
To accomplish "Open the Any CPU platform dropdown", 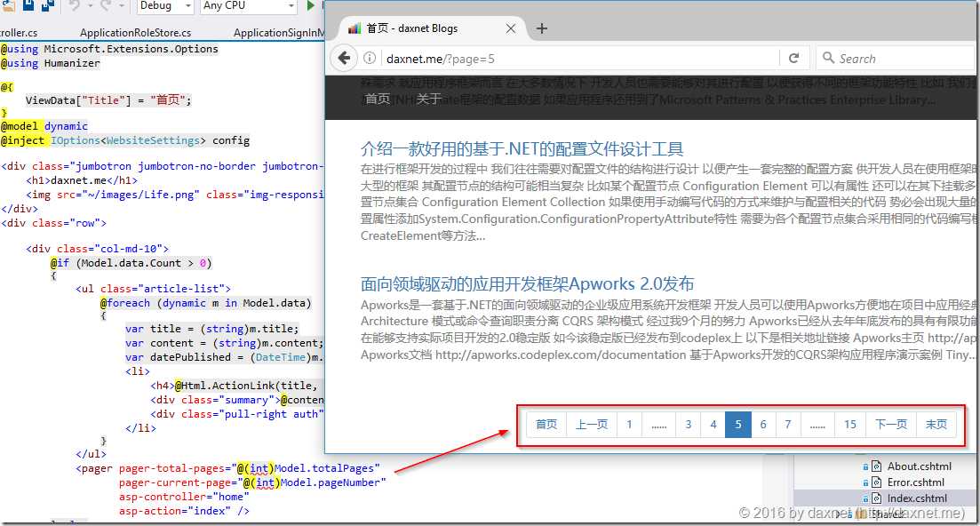I will pos(248,5).
